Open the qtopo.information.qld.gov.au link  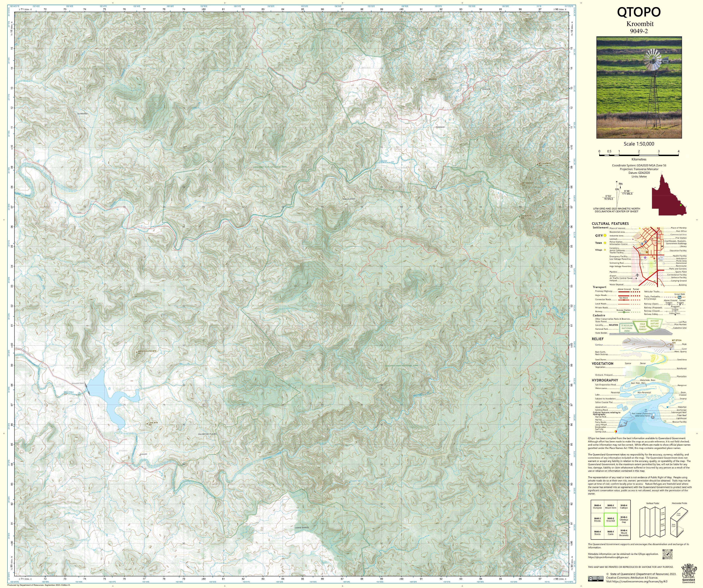coord(608,557)
